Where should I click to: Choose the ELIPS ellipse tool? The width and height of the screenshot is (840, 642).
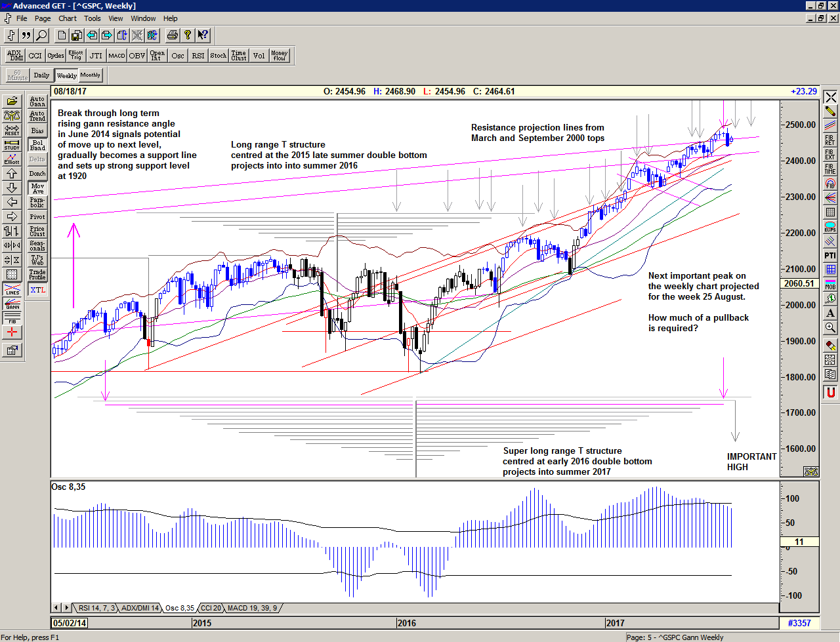tap(830, 227)
